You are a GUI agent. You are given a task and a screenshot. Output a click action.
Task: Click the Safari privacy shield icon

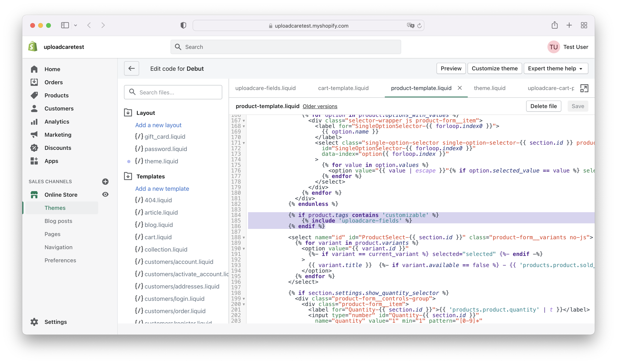[x=183, y=26]
